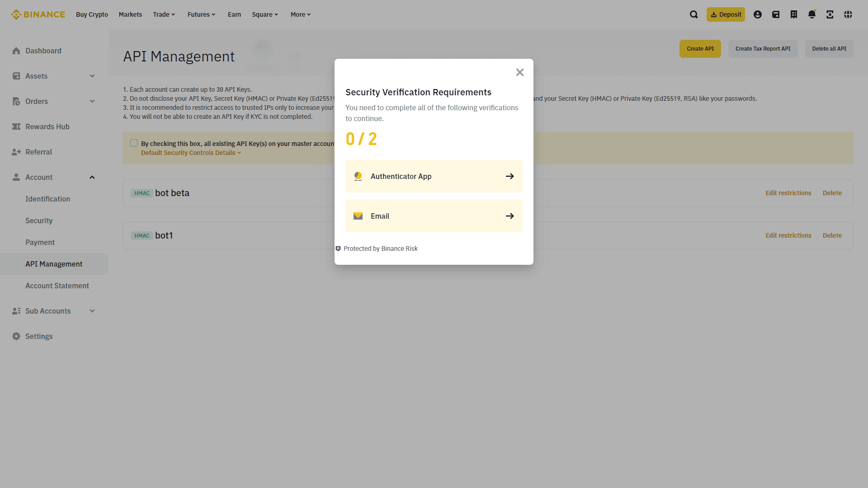Open the Trade dropdown menu
The width and height of the screenshot is (868, 488).
pyautogui.click(x=164, y=14)
